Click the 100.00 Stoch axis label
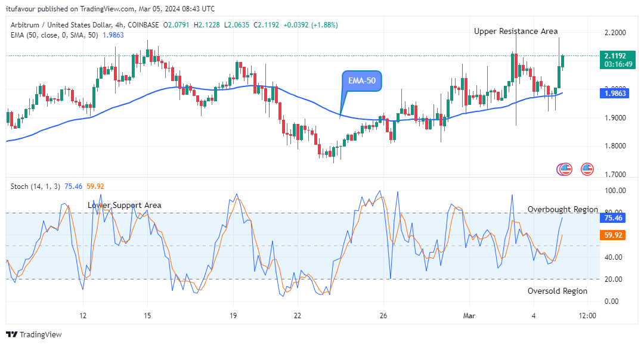Screen dimensions: 644x345 (x=615, y=191)
